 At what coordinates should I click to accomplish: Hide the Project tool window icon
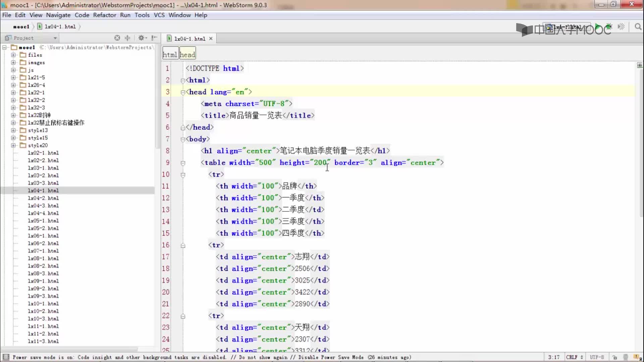click(x=154, y=38)
